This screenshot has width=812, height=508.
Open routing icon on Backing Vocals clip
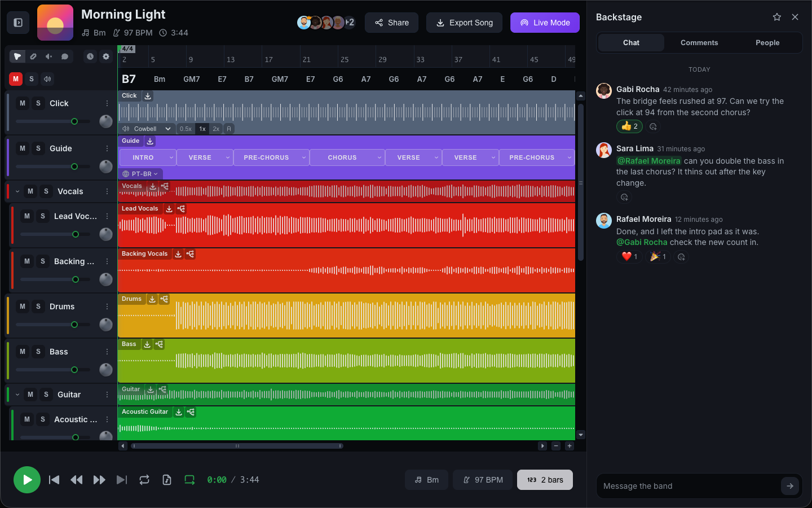click(x=191, y=254)
